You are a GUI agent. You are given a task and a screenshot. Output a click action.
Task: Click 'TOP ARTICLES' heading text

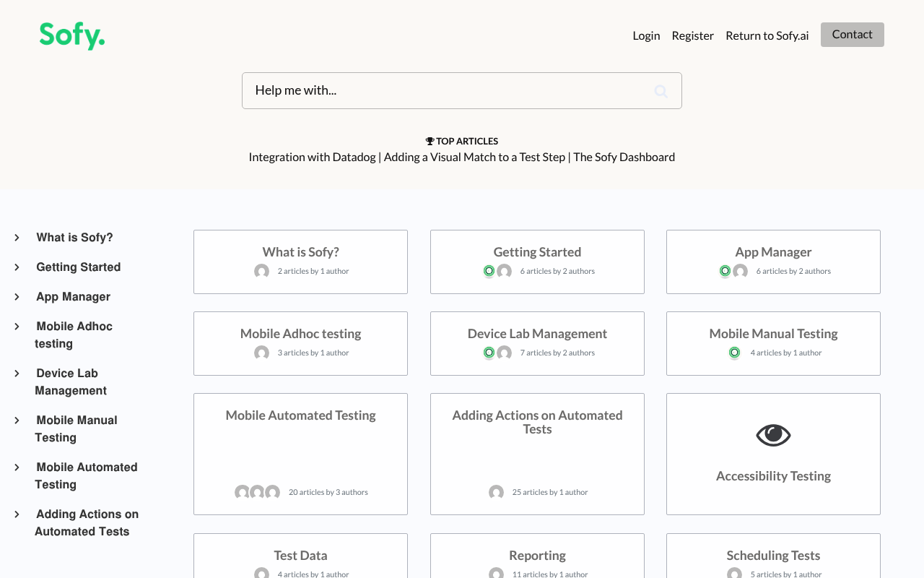pos(467,142)
